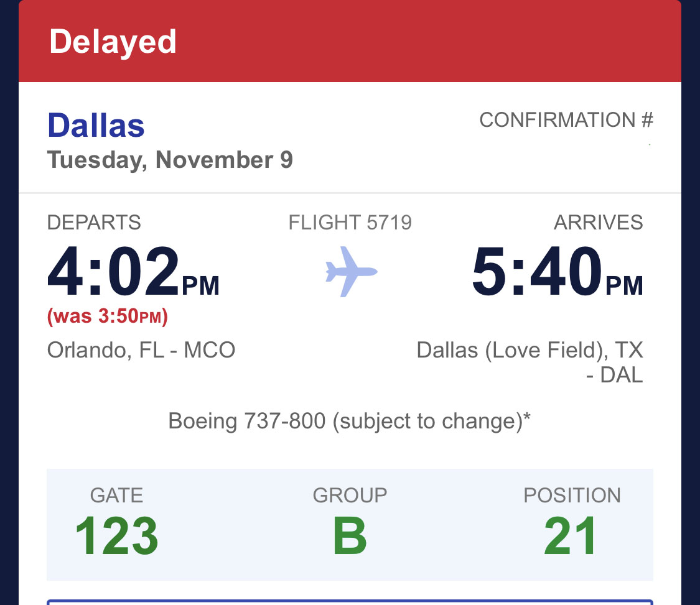This screenshot has height=605, width=700.
Task: Click Dallas (Love Field), TX arrival airport
Action: pos(530,362)
